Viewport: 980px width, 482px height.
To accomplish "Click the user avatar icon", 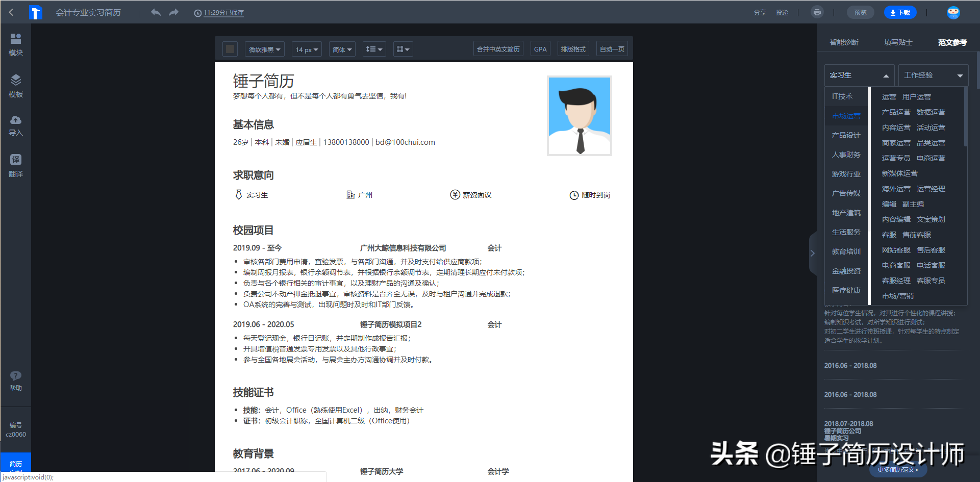I will tap(953, 13).
